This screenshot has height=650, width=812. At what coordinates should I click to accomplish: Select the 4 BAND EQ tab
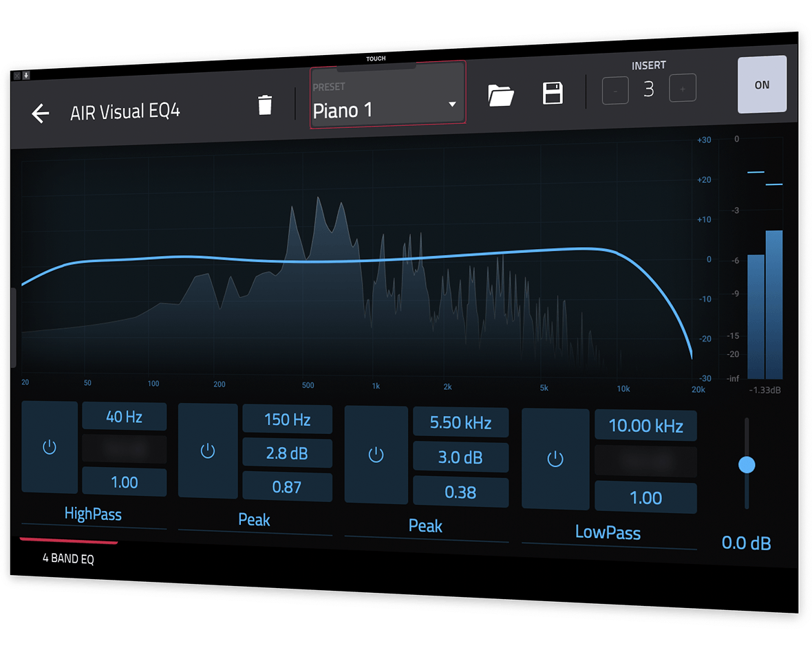point(68,559)
